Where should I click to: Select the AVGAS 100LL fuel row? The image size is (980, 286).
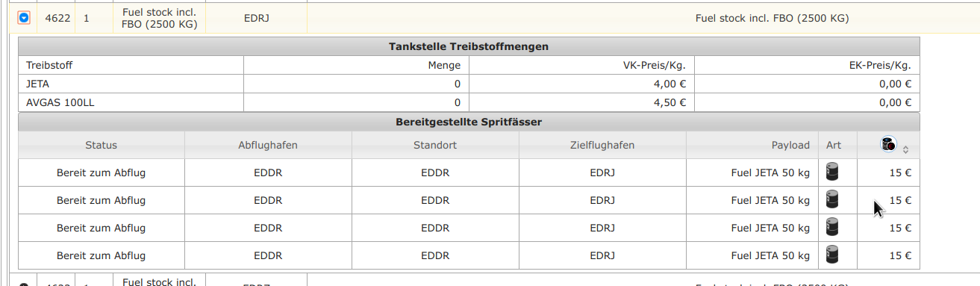tap(469, 103)
